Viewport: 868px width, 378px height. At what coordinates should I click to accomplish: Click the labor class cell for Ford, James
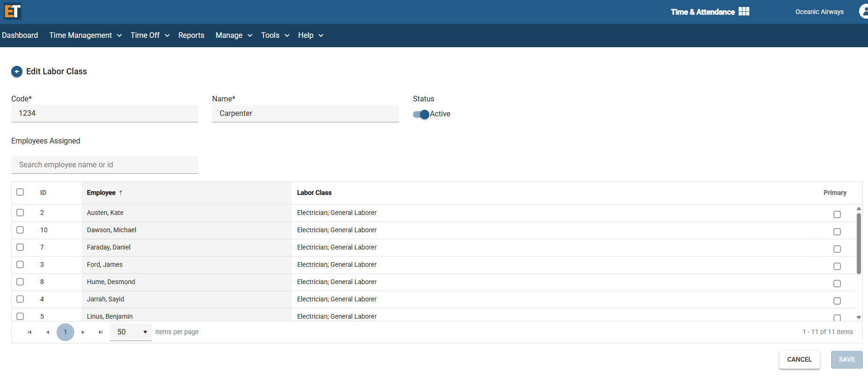tap(337, 264)
